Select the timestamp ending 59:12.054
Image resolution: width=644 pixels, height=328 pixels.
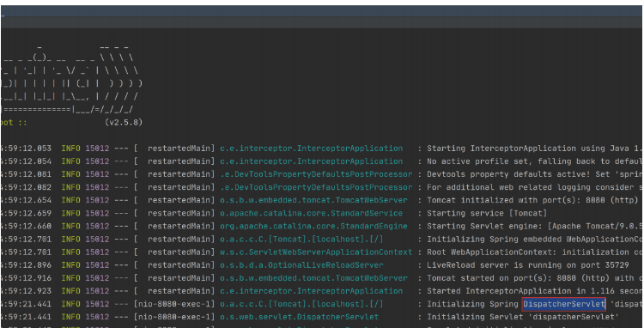[27, 161]
